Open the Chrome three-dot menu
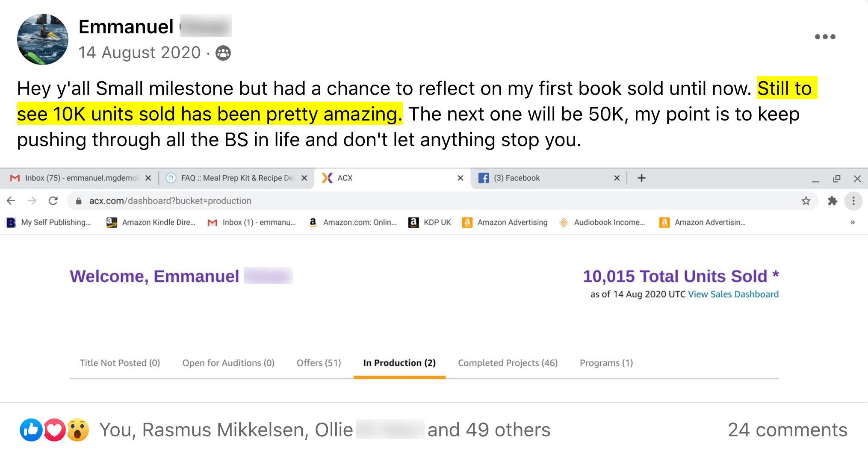Screen dimensions: 868x456 [x=853, y=201]
